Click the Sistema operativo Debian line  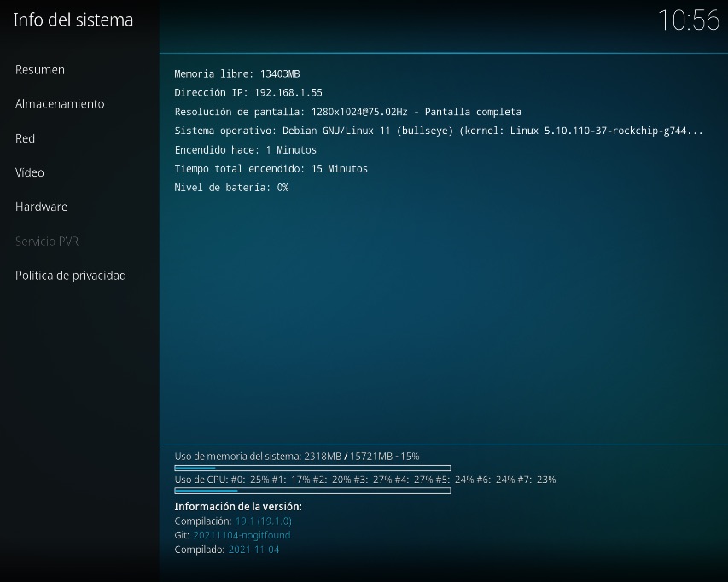point(439,131)
